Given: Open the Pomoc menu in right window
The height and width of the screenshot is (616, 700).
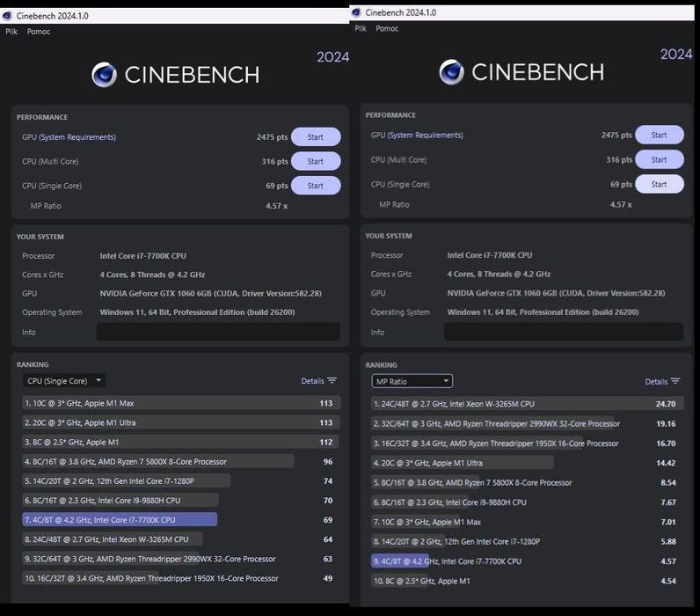Looking at the screenshot, I should click(x=387, y=28).
